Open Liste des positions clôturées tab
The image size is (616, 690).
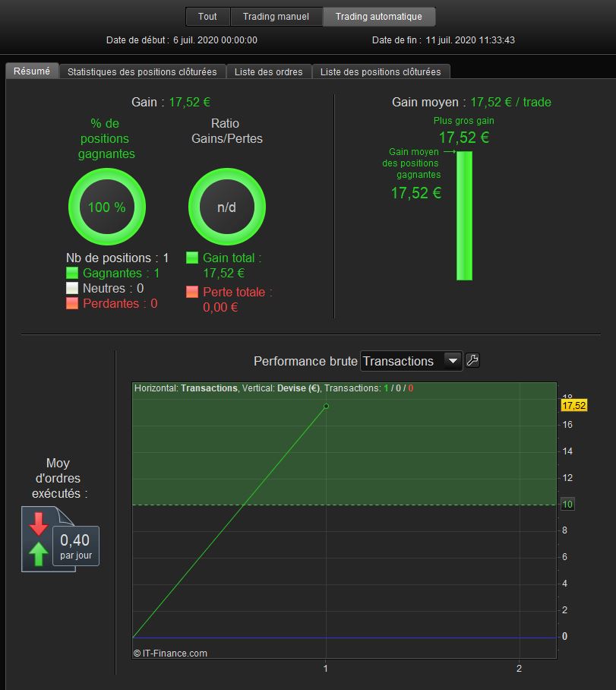click(381, 71)
